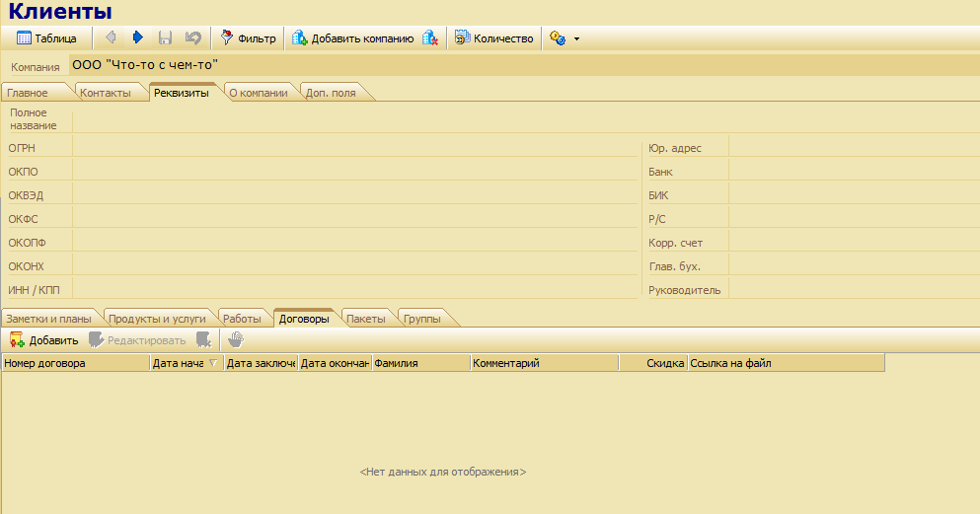Image resolution: width=980 pixels, height=514 pixels.
Task: Open the Заметки и планы tab
Action: point(48,319)
